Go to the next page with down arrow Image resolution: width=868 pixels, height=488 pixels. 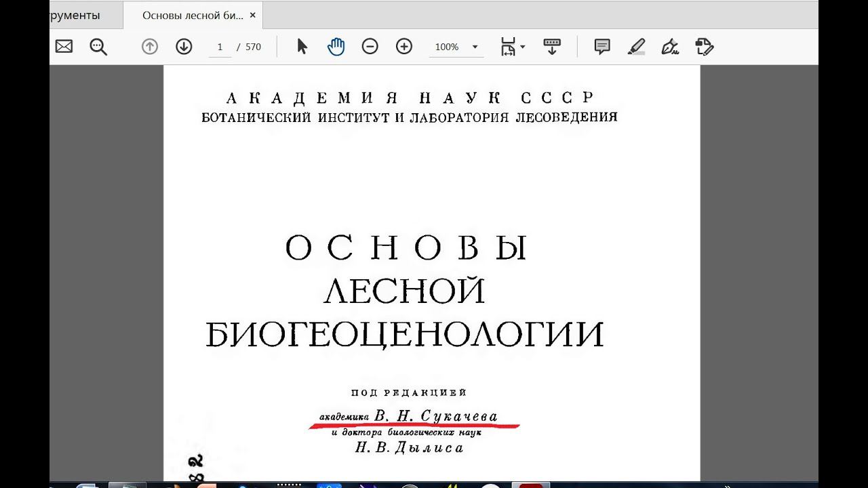[x=184, y=47]
